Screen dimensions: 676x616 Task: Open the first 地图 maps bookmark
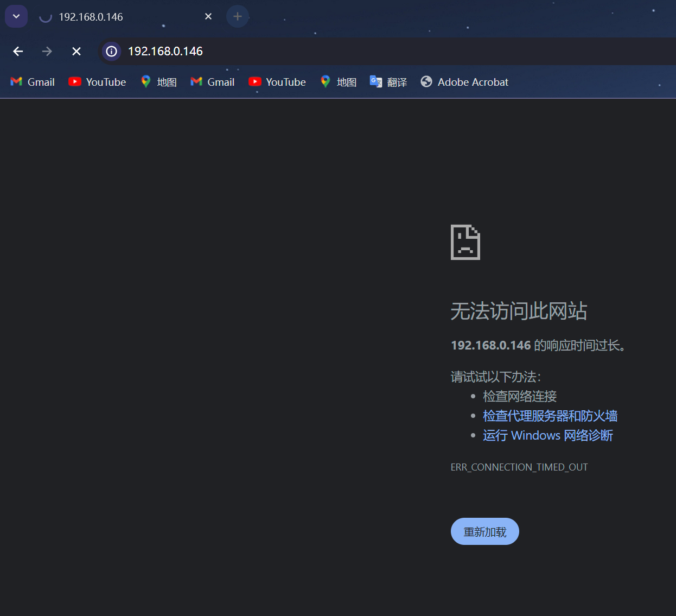tap(159, 82)
